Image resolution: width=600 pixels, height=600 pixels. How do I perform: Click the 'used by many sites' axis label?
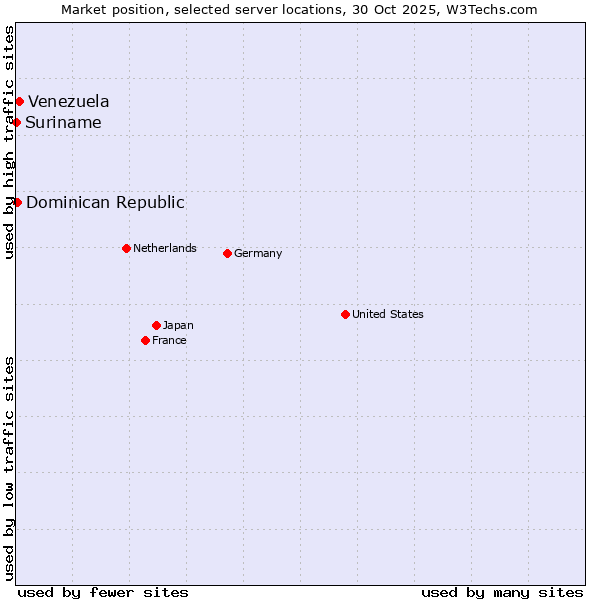pyautogui.click(x=502, y=592)
